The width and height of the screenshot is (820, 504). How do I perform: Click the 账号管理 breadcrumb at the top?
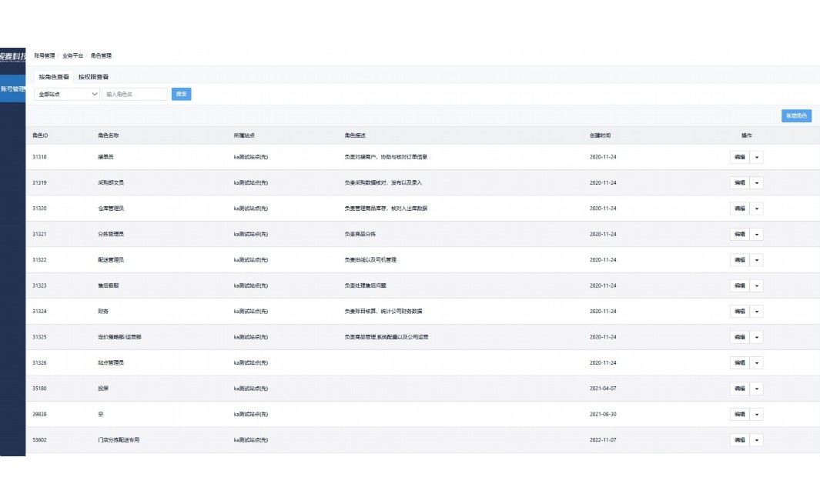point(45,56)
